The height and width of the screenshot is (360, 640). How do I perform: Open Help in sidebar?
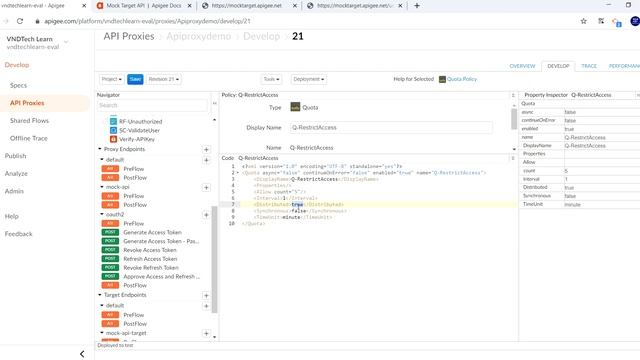[11, 216]
